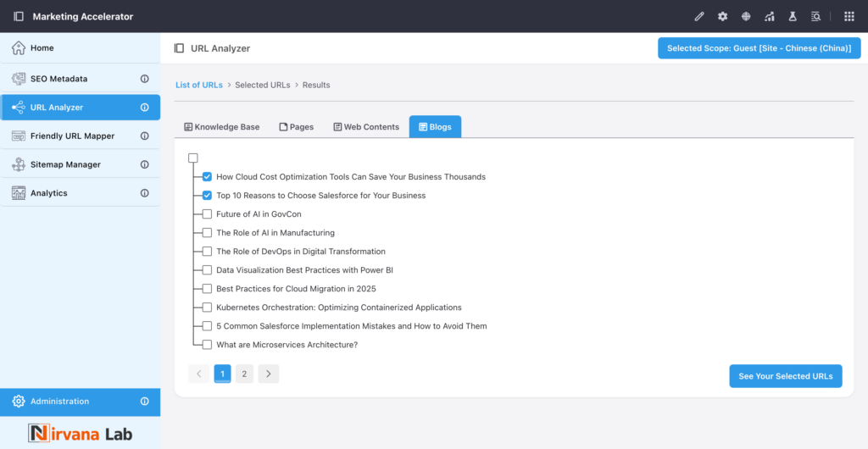The height and width of the screenshot is (449, 868).
Task: Click the page search icon in header
Action: coord(816,16)
